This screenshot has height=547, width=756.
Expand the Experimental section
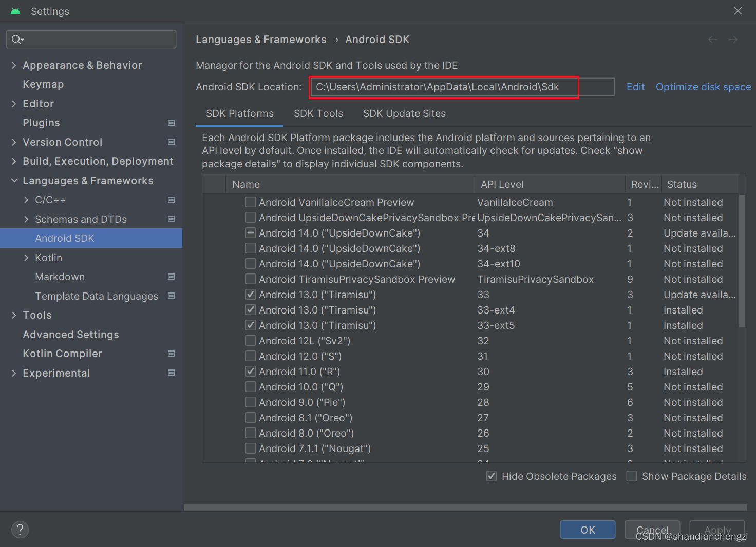pyautogui.click(x=14, y=373)
